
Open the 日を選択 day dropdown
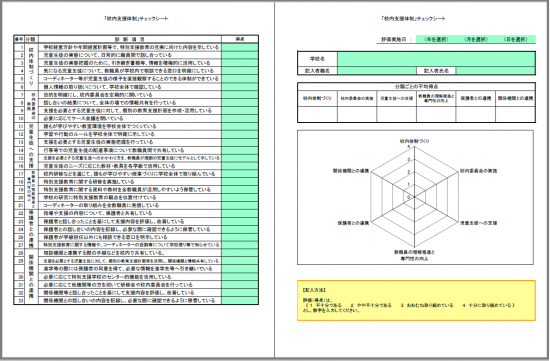[516, 39]
